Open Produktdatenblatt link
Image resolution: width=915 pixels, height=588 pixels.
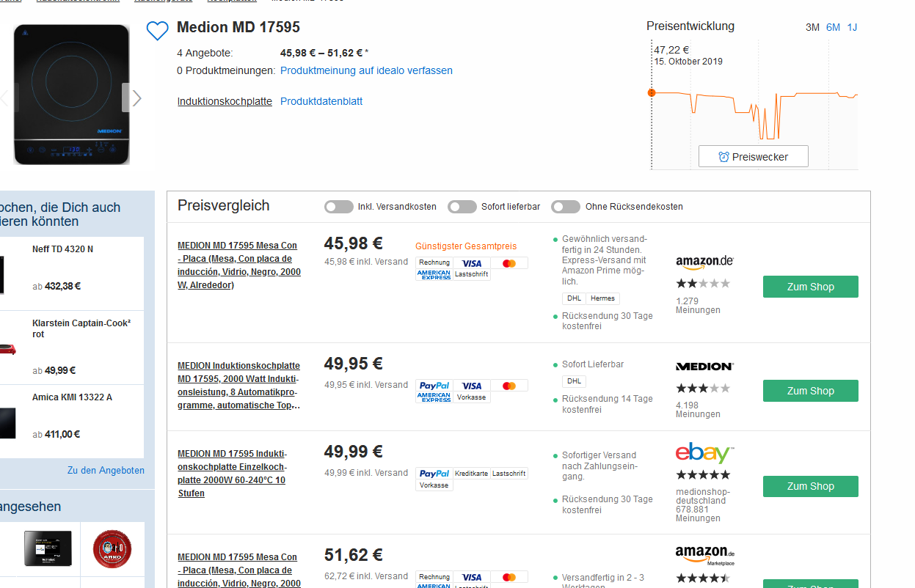pos(321,101)
